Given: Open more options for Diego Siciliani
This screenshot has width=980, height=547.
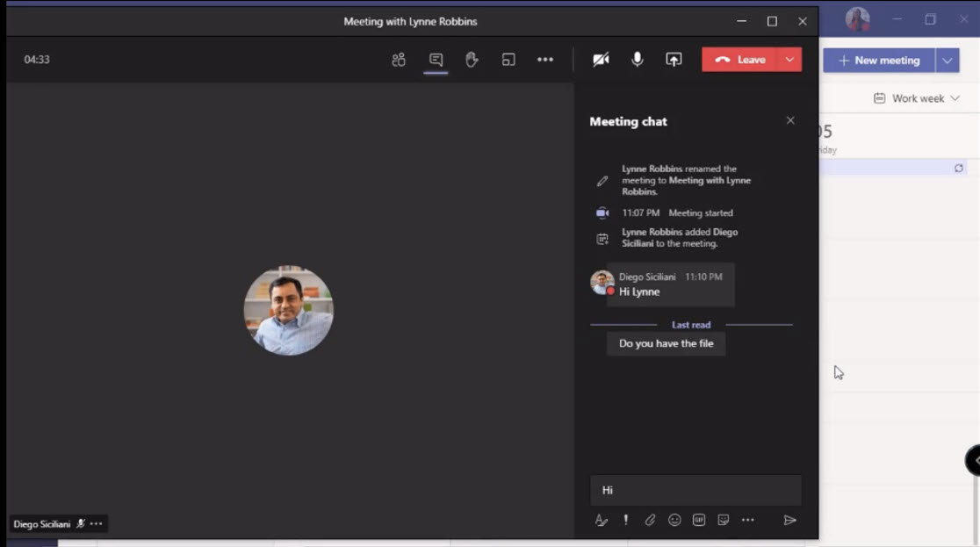Looking at the screenshot, I should [97, 524].
